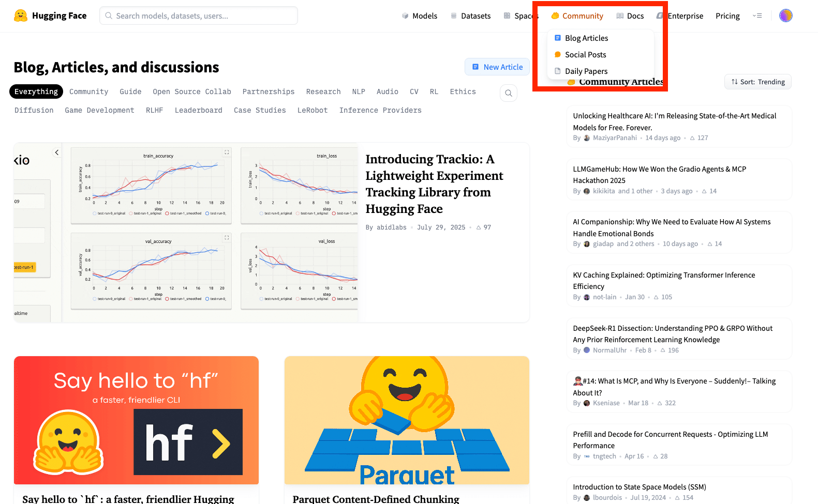Expand the val_accuracy chart fullscreen icon
The height and width of the screenshot is (504, 818).
pyautogui.click(x=227, y=238)
